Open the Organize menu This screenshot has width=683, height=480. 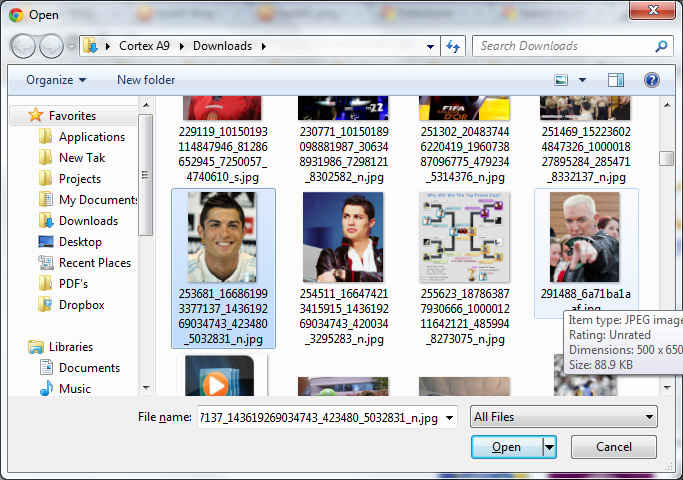56,80
